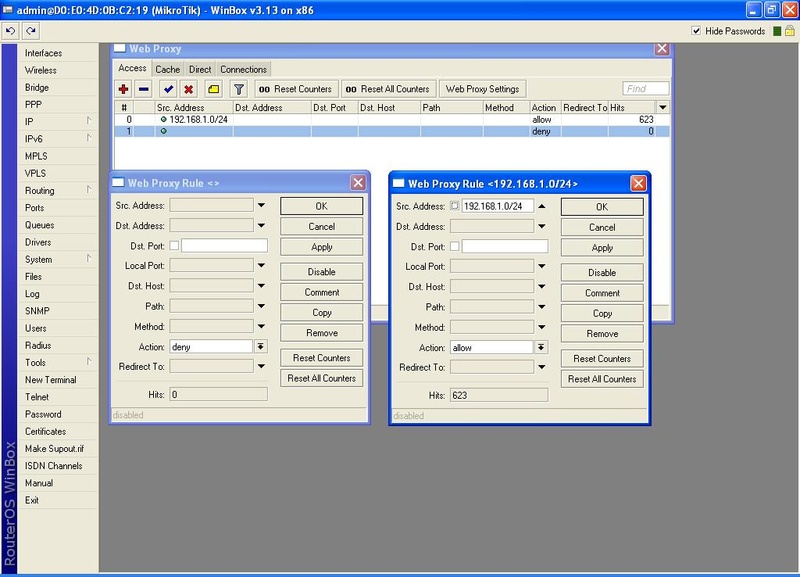
Task: Expand Method in allow rule dialog
Action: 542,327
